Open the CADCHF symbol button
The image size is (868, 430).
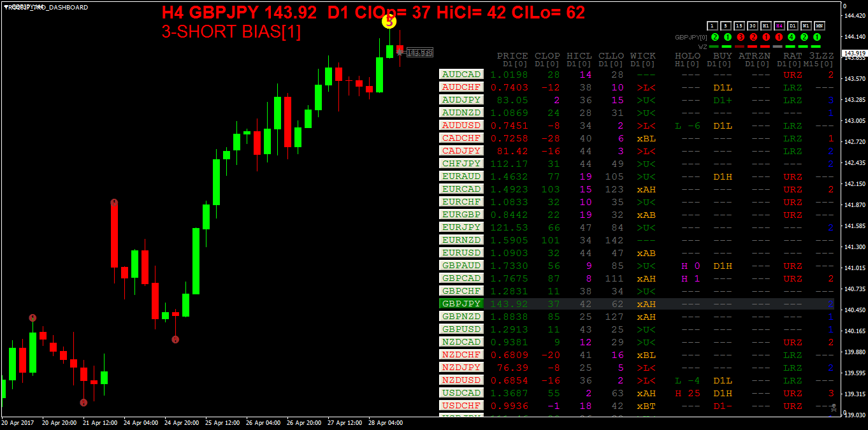click(x=461, y=138)
